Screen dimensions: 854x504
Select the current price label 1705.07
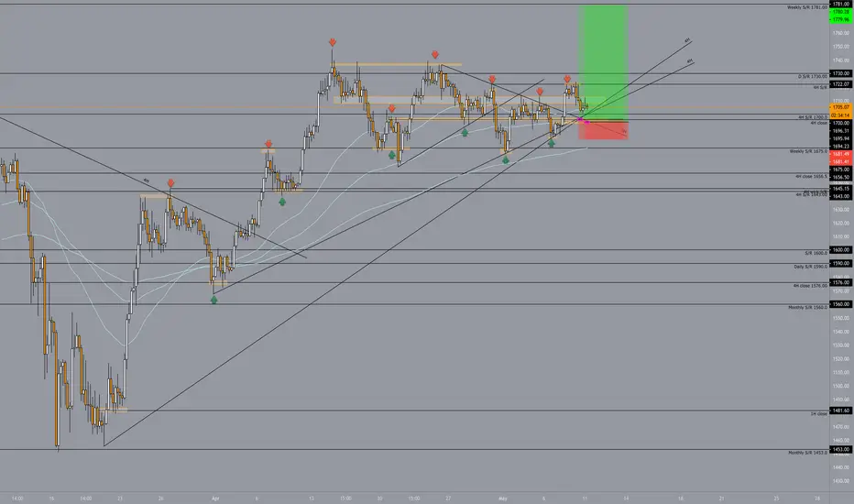point(841,107)
